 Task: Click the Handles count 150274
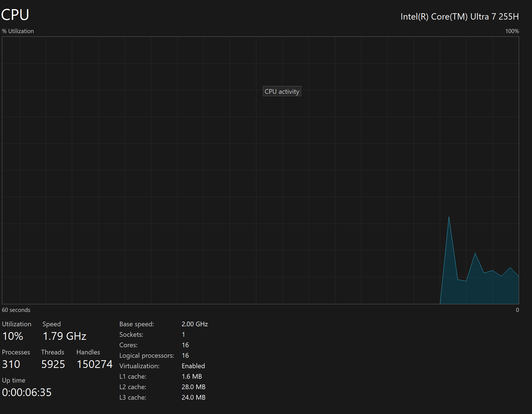[x=95, y=364]
